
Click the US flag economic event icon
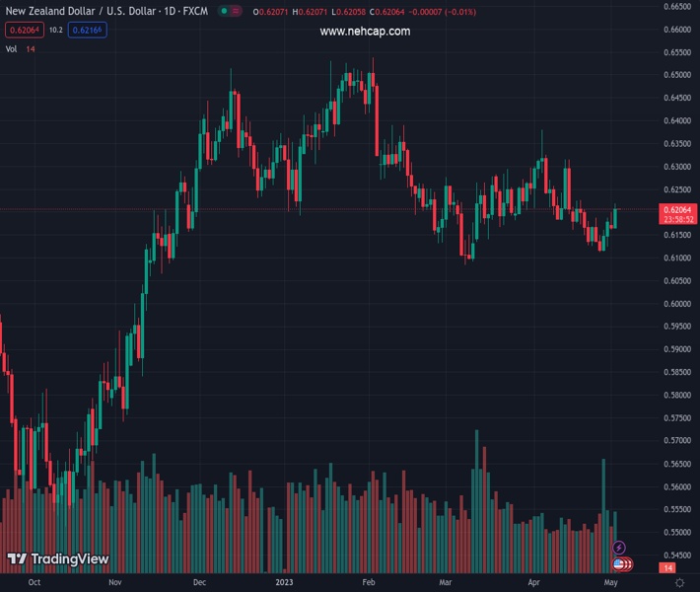pos(619,564)
